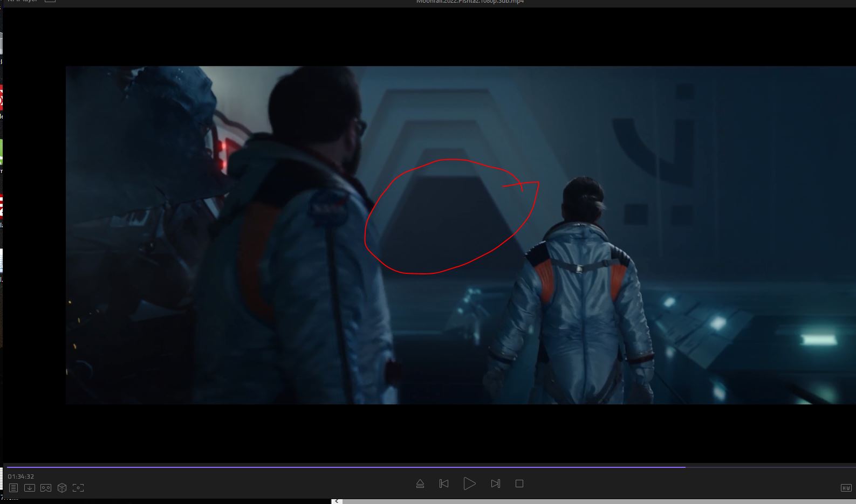Click the left arrow of horizontal scrollbar

click(x=337, y=501)
